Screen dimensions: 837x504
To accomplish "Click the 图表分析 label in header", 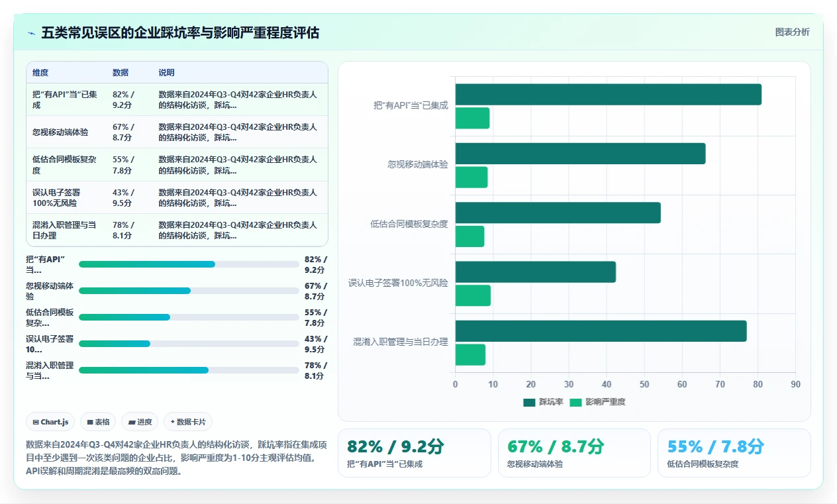I will 792,32.
